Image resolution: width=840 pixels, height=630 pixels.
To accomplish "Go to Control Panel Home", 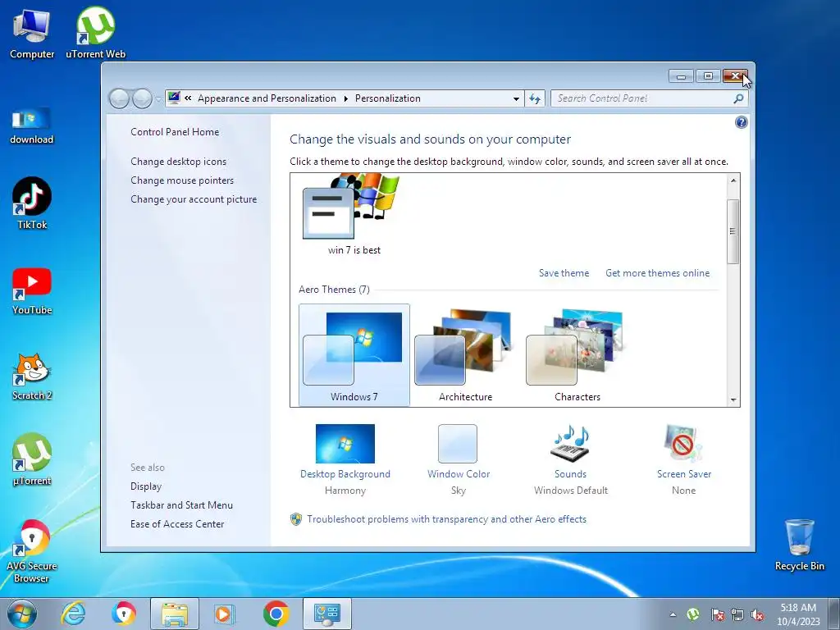I will (x=175, y=132).
